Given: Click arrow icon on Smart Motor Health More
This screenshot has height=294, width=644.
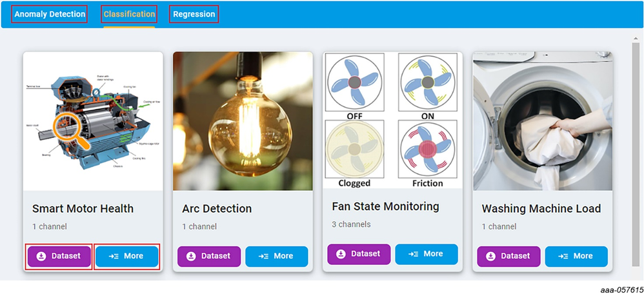Looking at the screenshot, I should (114, 256).
